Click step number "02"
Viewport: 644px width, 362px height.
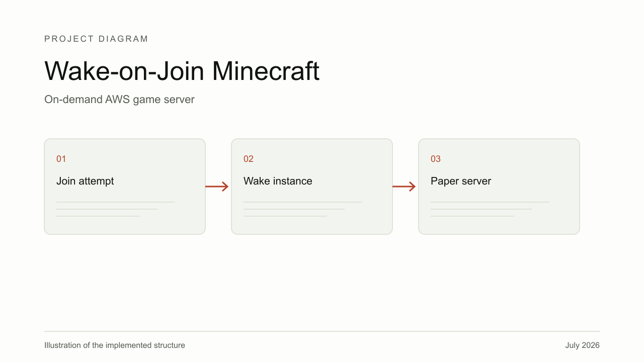point(249,159)
